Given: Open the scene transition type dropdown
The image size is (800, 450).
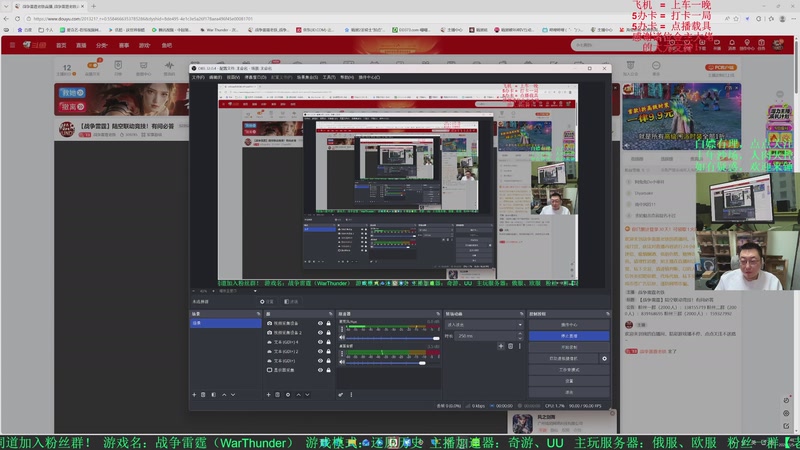Looking at the screenshot, I should pos(484,324).
